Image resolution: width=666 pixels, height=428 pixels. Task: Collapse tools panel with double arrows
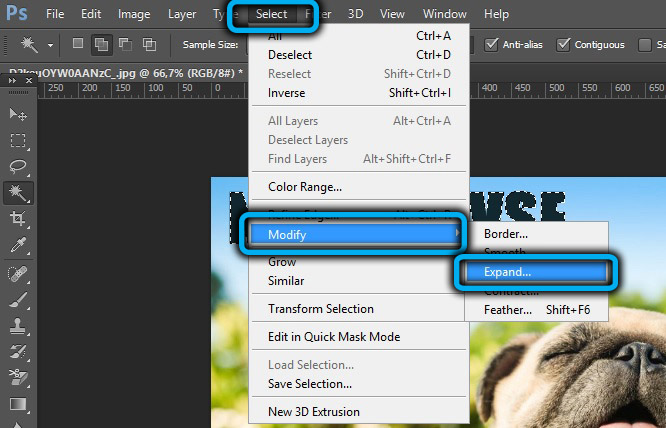[x=12, y=80]
